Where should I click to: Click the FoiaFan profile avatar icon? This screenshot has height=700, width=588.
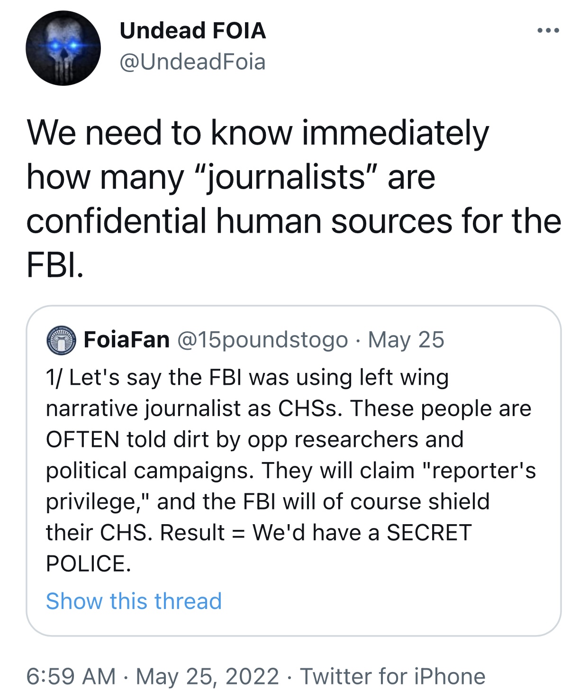(x=61, y=340)
